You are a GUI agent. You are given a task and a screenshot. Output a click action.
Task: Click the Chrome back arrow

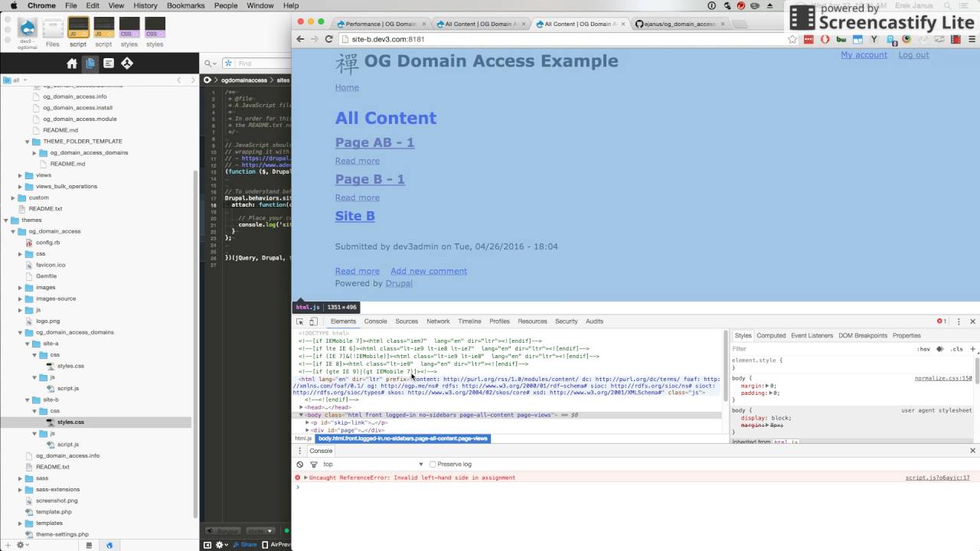(301, 39)
